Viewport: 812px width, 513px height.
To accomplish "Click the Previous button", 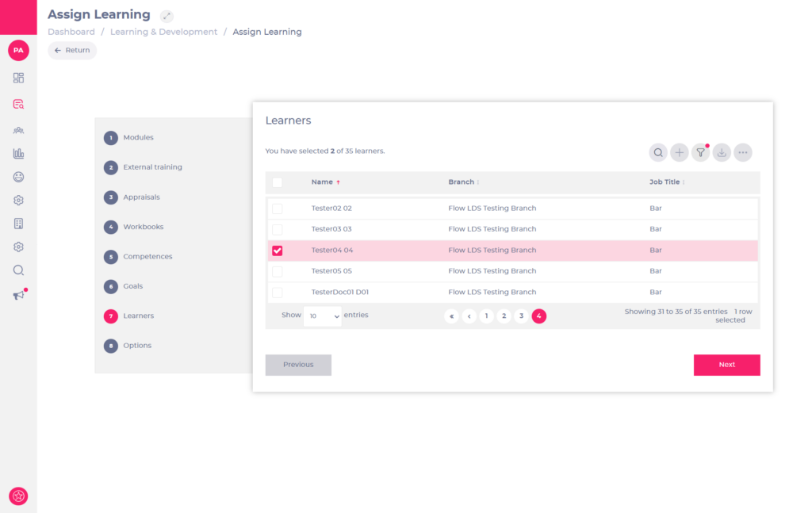I will (x=298, y=365).
